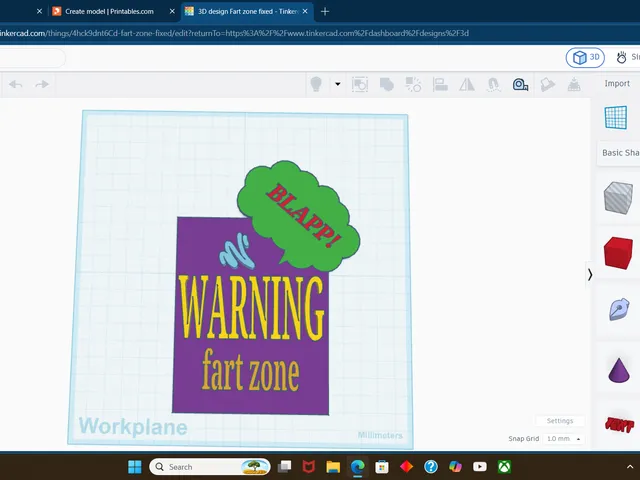Image resolution: width=640 pixels, height=480 pixels.
Task: Select the Ungroup tool icon
Action: click(413, 84)
